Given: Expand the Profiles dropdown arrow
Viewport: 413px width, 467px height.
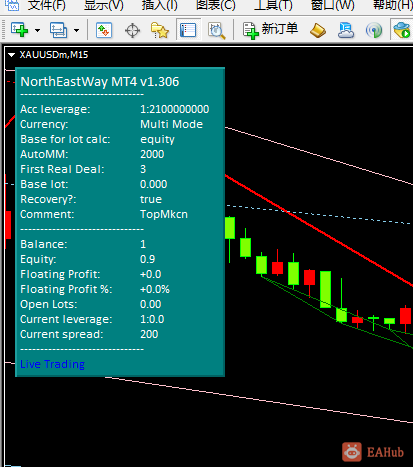Looking at the screenshot, I should [x=76, y=30].
